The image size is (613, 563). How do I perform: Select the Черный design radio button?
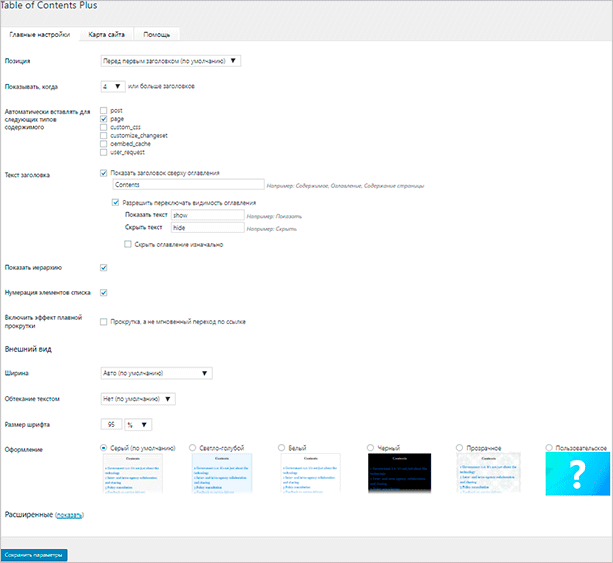[x=370, y=447]
